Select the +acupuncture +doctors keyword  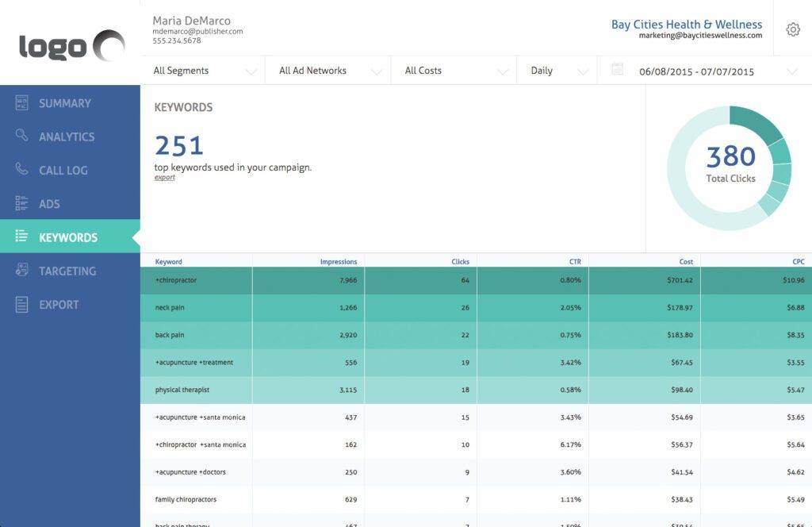tap(190, 472)
